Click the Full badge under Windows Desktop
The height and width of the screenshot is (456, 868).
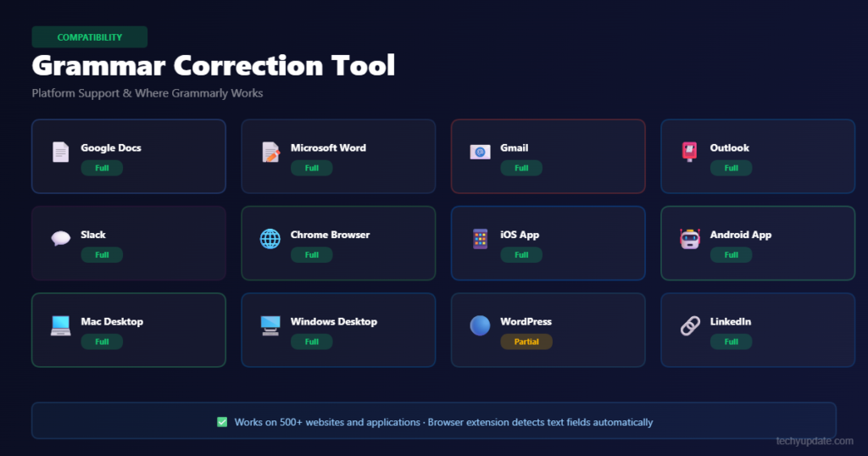[x=312, y=342]
